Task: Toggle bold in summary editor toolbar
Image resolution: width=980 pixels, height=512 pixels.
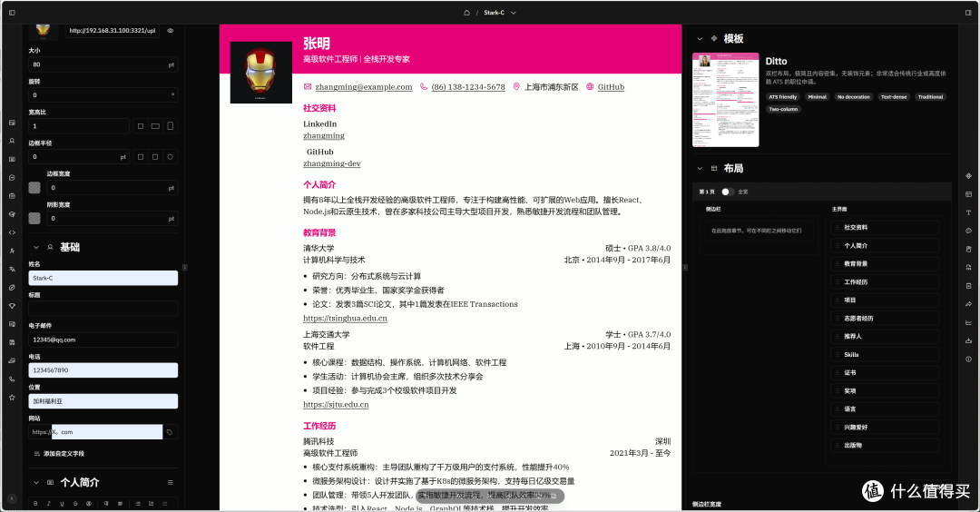Action: (35, 504)
